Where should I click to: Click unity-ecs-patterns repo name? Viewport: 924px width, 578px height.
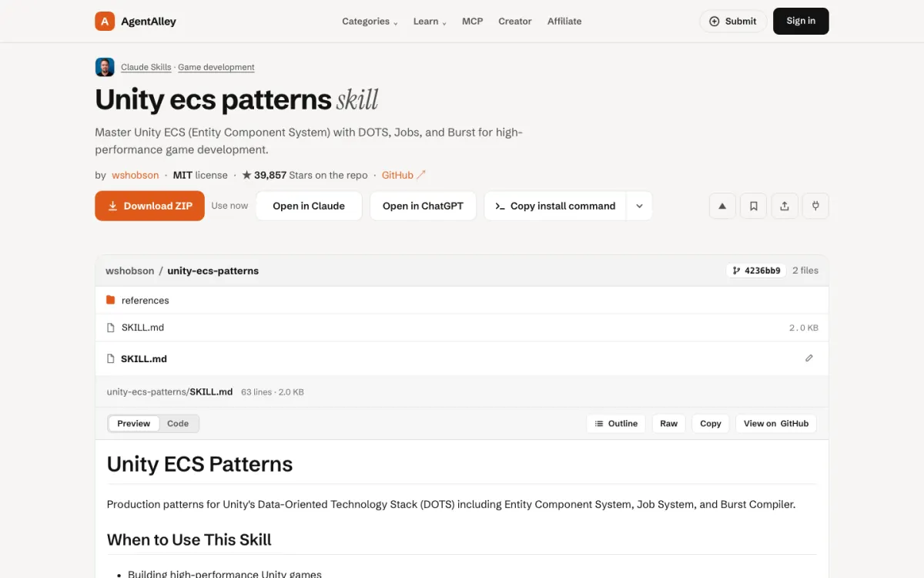213,271
